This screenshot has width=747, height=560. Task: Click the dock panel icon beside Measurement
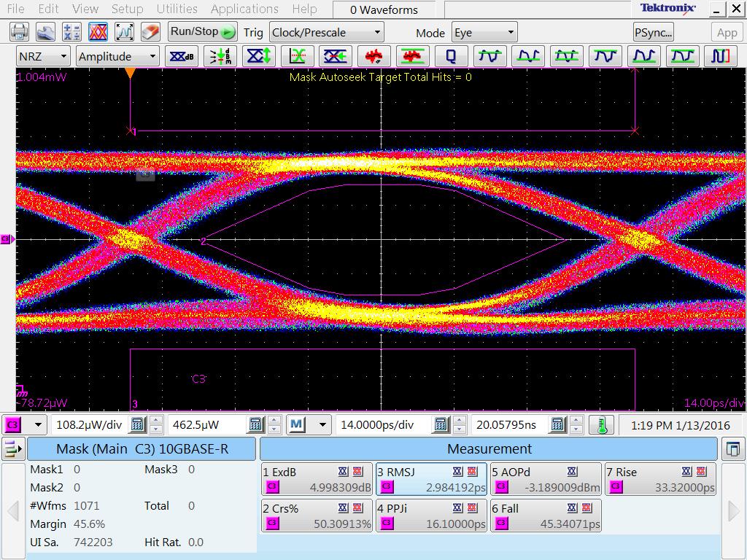pyautogui.click(x=734, y=449)
